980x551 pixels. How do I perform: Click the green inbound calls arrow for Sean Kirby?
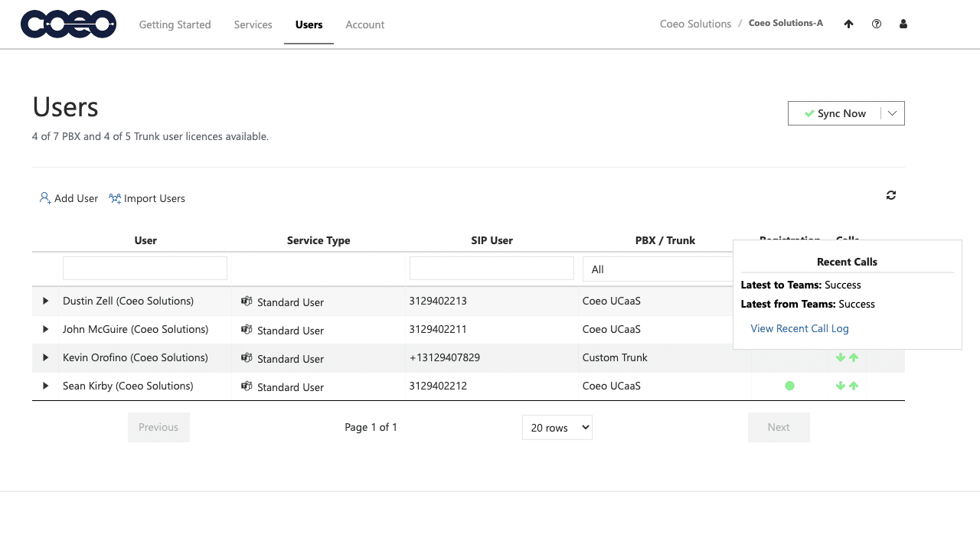click(x=840, y=386)
